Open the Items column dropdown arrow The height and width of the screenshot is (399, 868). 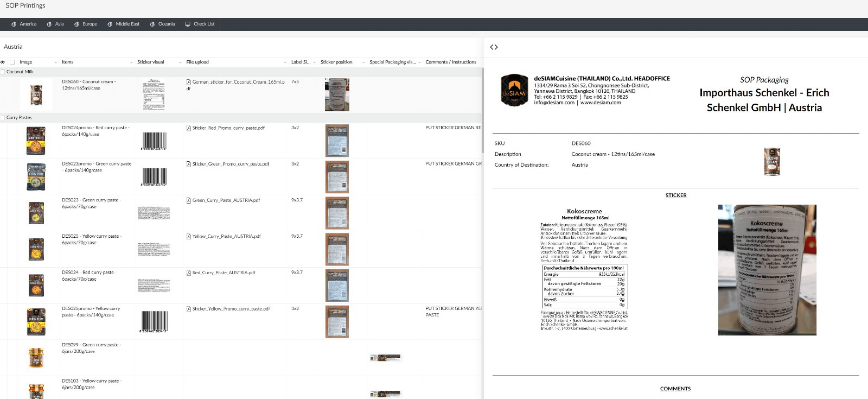click(131, 62)
